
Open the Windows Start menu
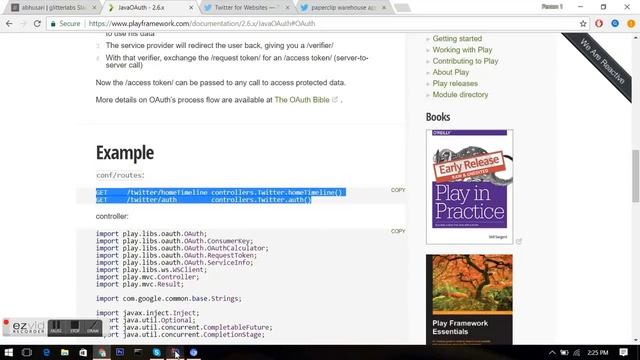[x=9, y=352]
